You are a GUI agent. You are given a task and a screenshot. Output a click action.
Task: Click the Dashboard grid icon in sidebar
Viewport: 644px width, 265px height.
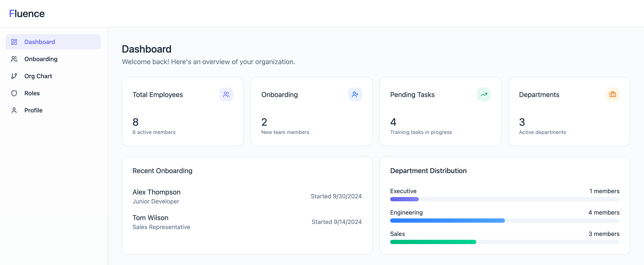(x=14, y=42)
